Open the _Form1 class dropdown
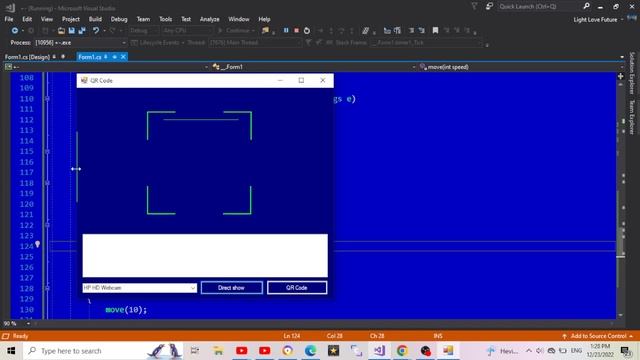This screenshot has height=360, width=640. (x=413, y=67)
